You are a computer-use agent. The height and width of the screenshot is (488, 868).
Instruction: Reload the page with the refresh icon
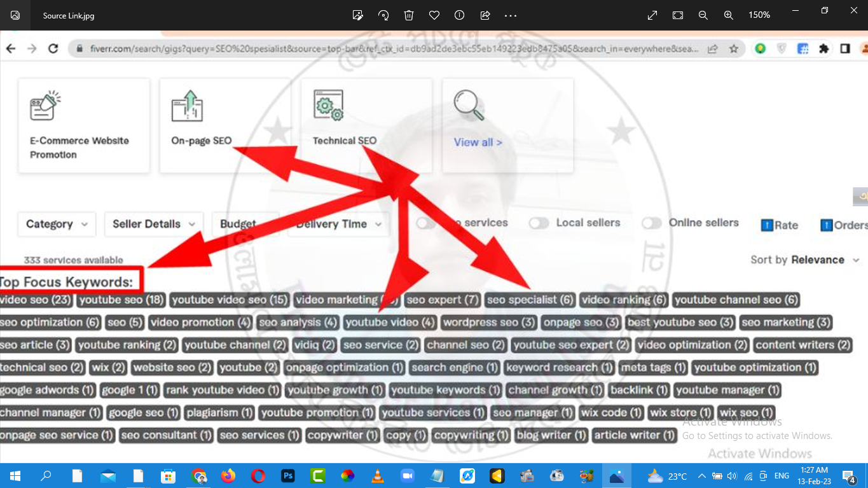pyautogui.click(x=53, y=48)
